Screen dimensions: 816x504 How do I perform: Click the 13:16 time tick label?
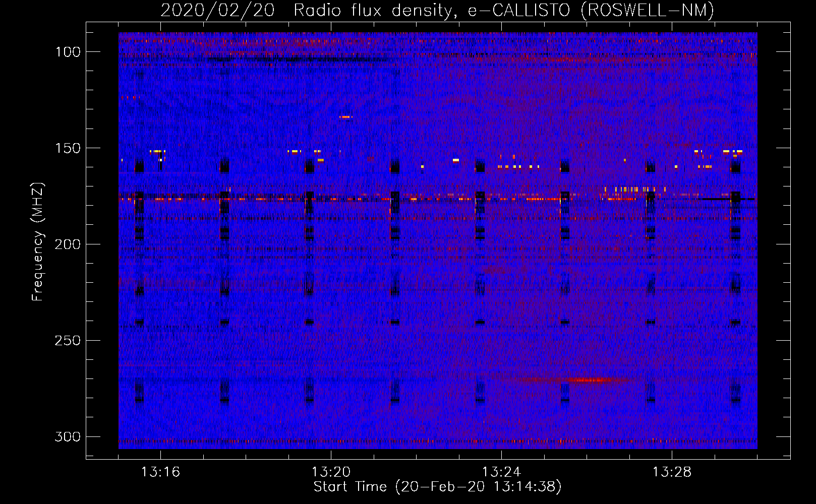(160, 472)
